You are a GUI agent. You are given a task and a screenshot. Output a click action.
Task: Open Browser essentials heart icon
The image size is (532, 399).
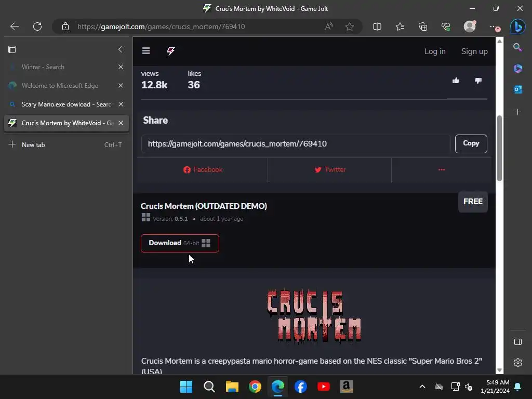tap(446, 26)
